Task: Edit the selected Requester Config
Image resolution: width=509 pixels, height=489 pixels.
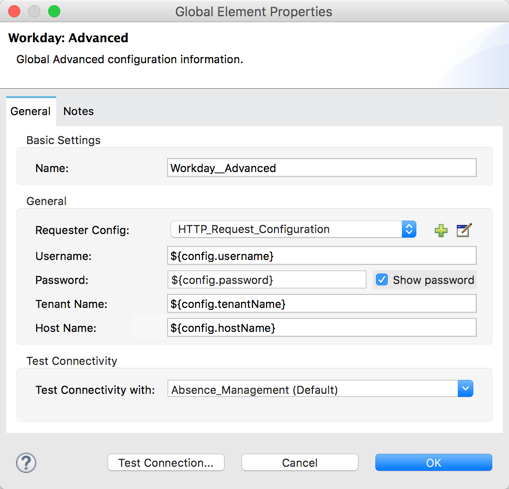Action: pos(464,230)
